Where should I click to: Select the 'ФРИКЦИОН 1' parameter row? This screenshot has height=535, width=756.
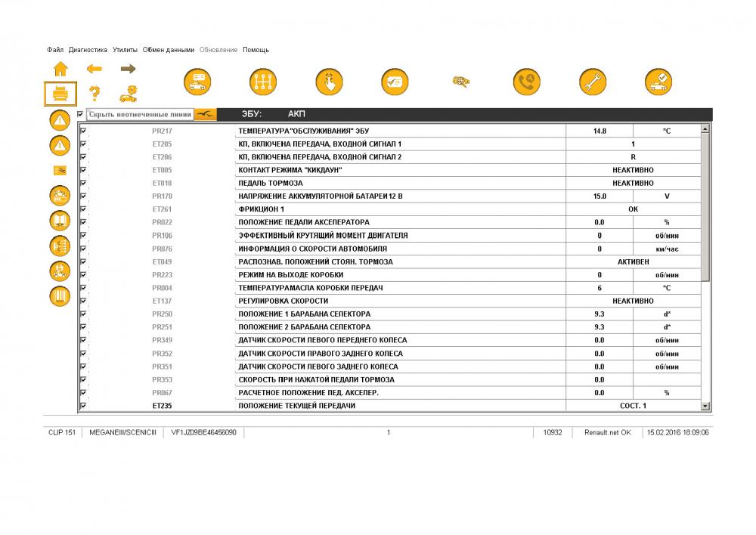click(x=391, y=209)
